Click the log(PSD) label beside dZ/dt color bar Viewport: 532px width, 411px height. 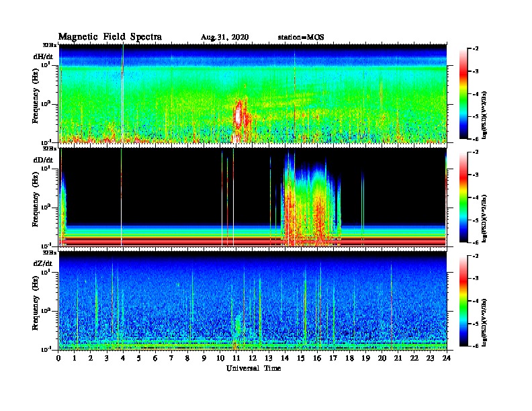coord(484,322)
